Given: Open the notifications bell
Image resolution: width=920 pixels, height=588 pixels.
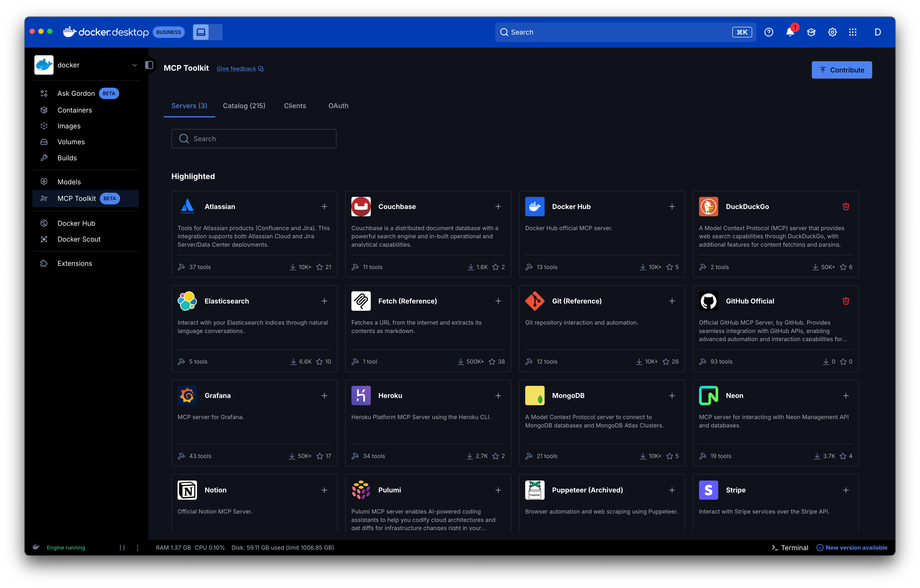Looking at the screenshot, I should click(790, 32).
